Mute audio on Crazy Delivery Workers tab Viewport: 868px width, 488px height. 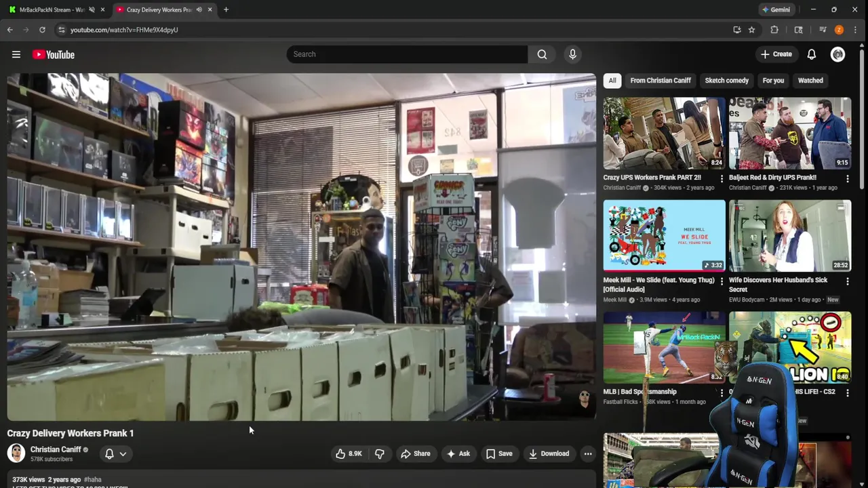199,9
